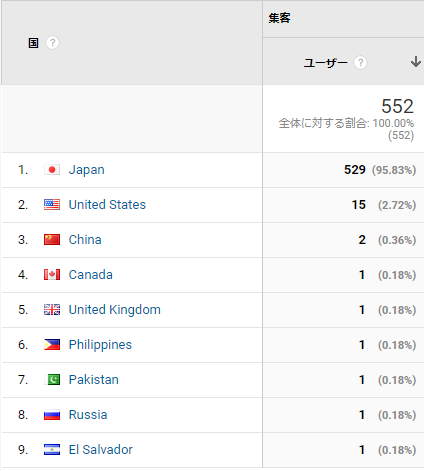Click the United Kingdom flag icon
The width and height of the screenshot is (424, 471).
click(52, 310)
